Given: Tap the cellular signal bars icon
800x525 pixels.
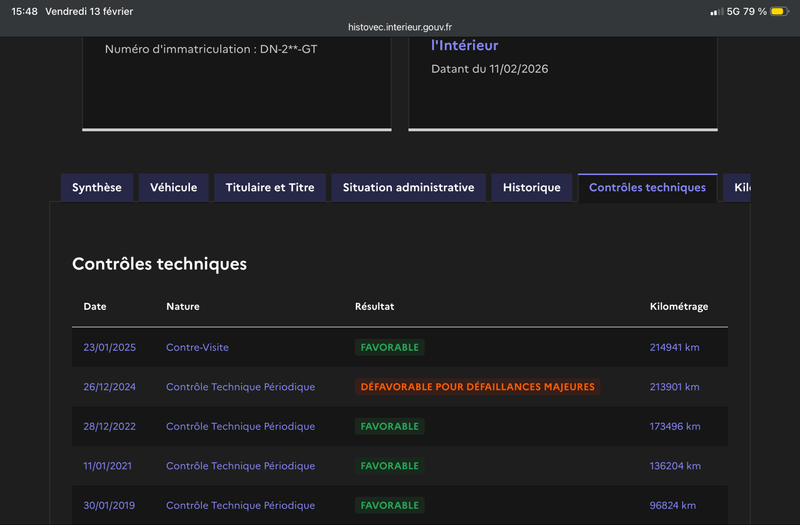Looking at the screenshot, I should pyautogui.click(x=716, y=11).
